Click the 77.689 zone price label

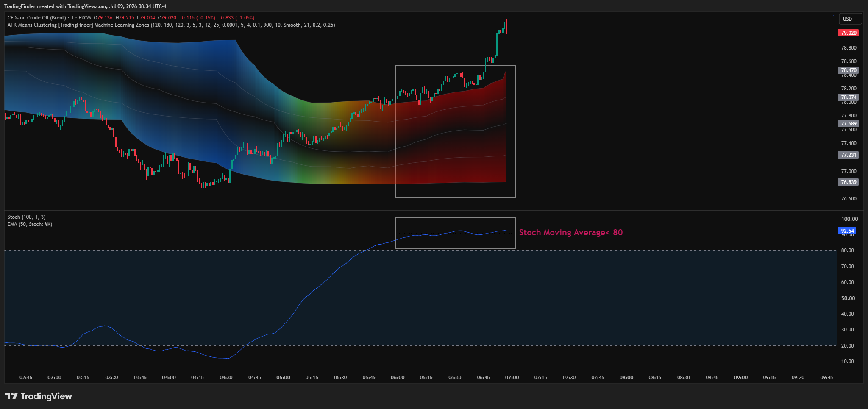coord(849,124)
